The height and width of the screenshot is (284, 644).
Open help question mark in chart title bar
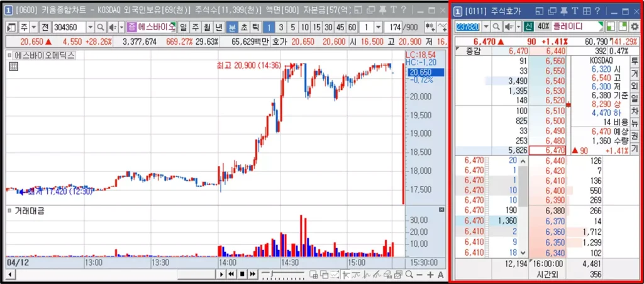[x=403, y=10]
